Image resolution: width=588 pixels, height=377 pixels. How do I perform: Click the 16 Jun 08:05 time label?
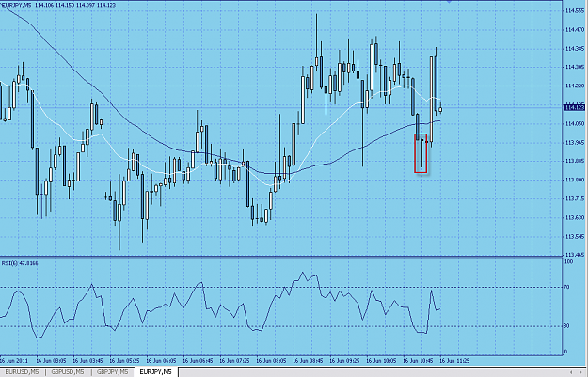[x=272, y=361]
